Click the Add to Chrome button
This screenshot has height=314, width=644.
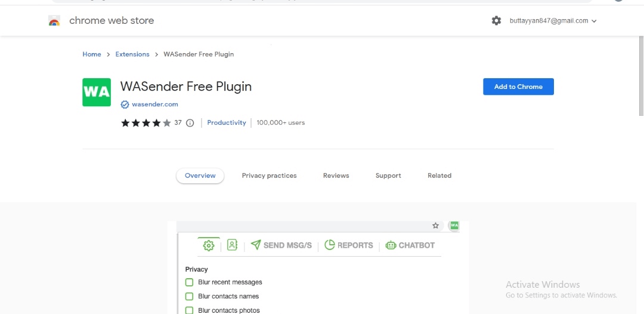[518, 87]
